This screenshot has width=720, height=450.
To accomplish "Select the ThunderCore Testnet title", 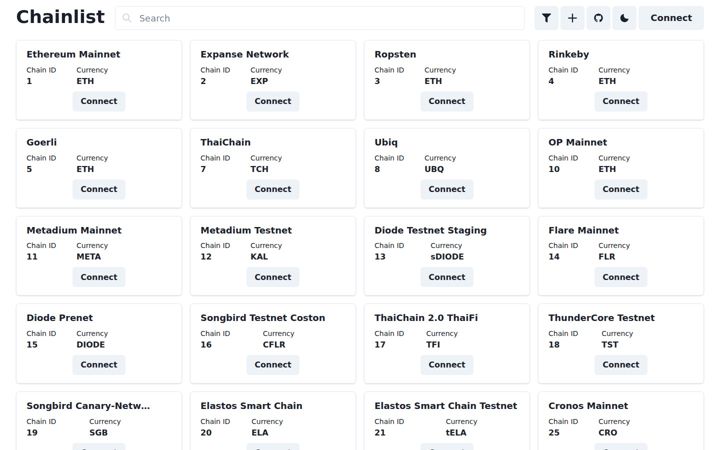I will tap(602, 318).
